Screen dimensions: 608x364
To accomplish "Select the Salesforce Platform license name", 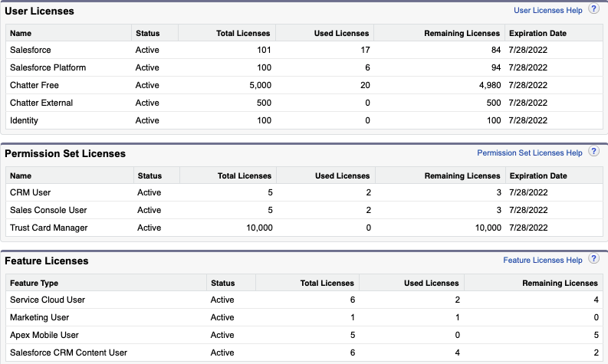I will click(48, 67).
